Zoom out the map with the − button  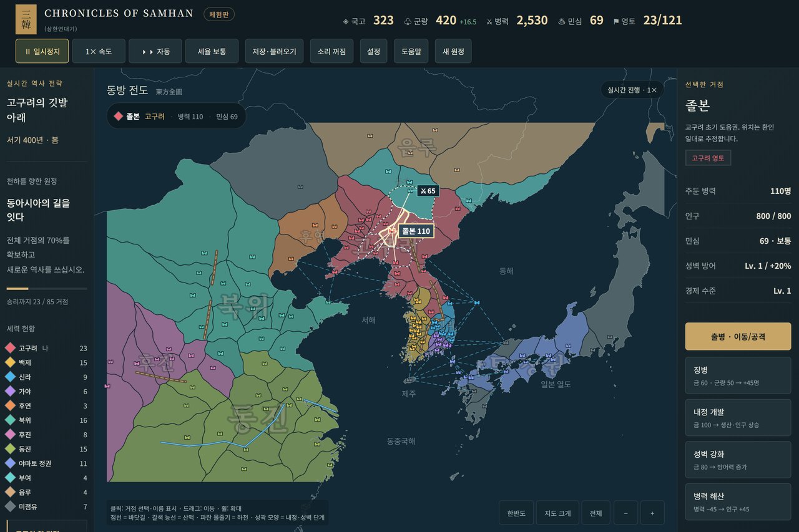point(625,513)
